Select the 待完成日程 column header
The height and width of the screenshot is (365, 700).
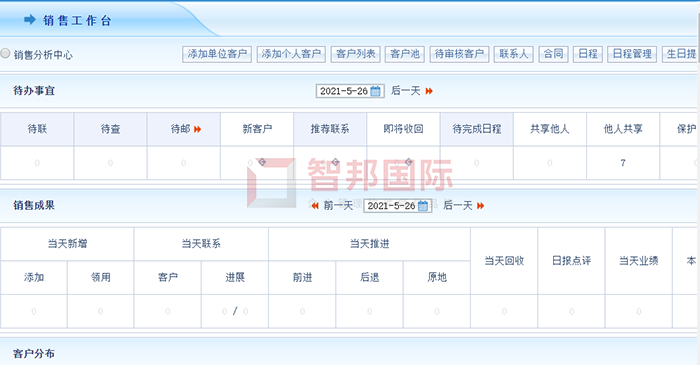pos(476,129)
